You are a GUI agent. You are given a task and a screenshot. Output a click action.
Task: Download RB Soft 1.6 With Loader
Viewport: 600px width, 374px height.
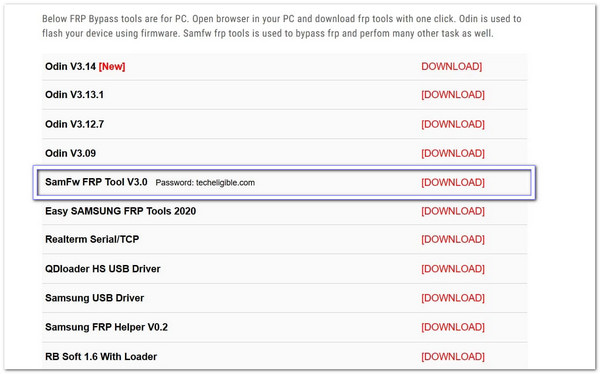tap(453, 356)
